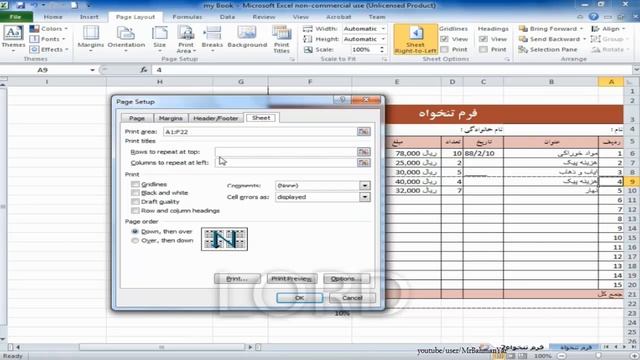640x360 pixels.
Task: Select Down, then over page order
Action: pyautogui.click(x=135, y=231)
